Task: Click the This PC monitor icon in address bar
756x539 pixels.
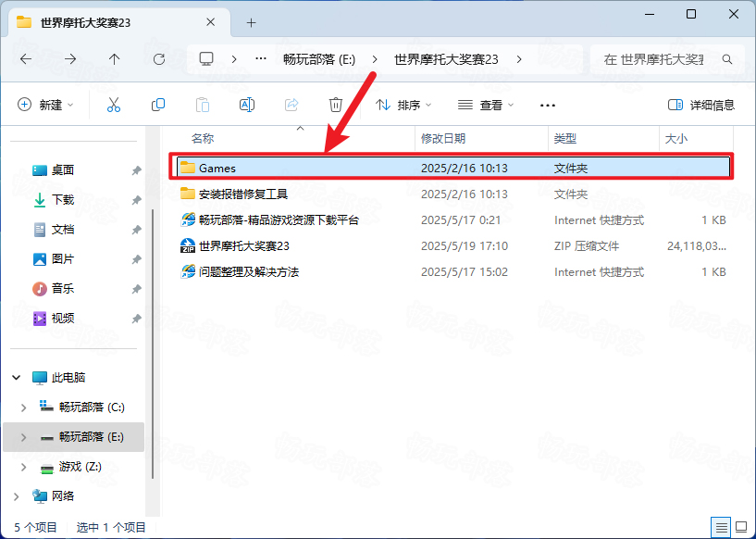Action: pos(206,59)
